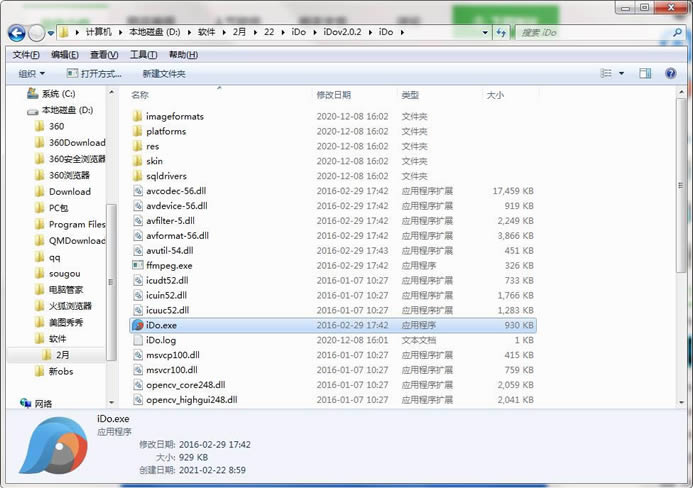Expand the arrow after 软件 breadcrumb
Image resolution: width=693 pixels, height=488 pixels.
point(225,32)
